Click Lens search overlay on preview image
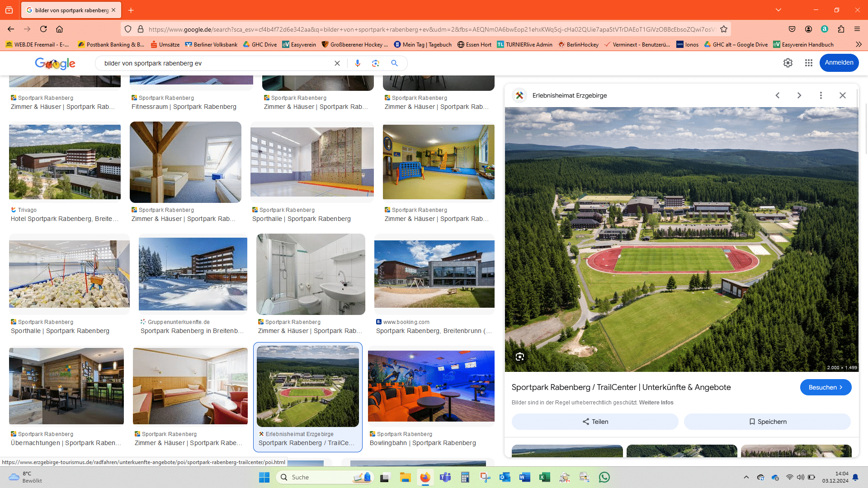868x488 pixels. pyautogui.click(x=520, y=357)
